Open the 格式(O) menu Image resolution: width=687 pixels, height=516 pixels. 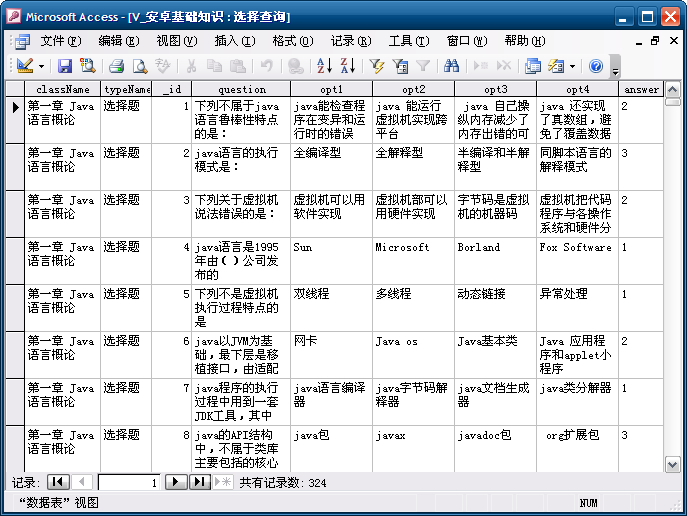[293, 41]
